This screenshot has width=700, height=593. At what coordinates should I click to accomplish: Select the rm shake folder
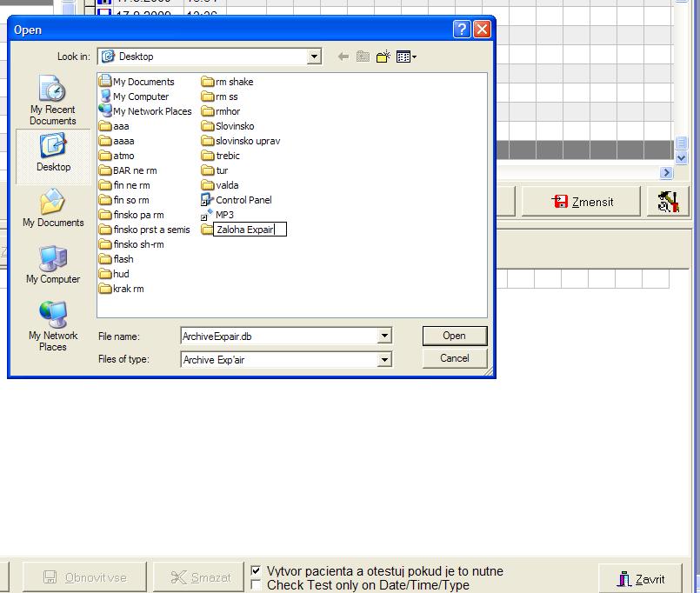point(227,82)
